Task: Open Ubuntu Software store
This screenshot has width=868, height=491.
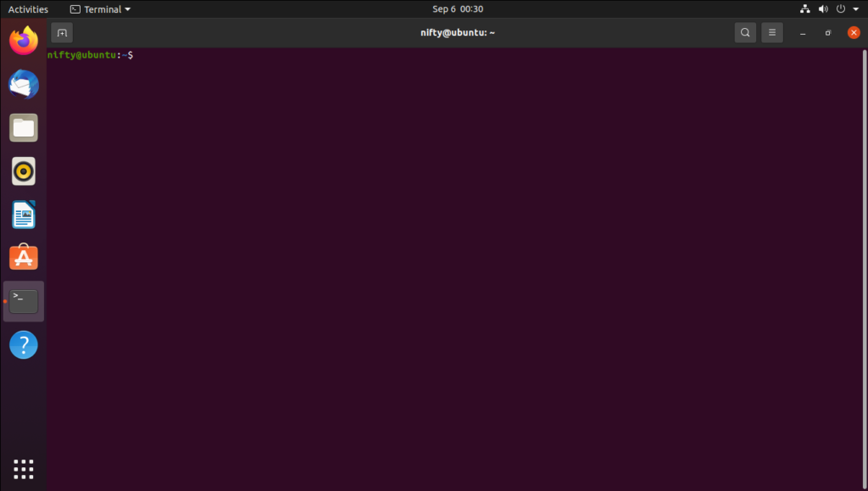Action: click(24, 258)
